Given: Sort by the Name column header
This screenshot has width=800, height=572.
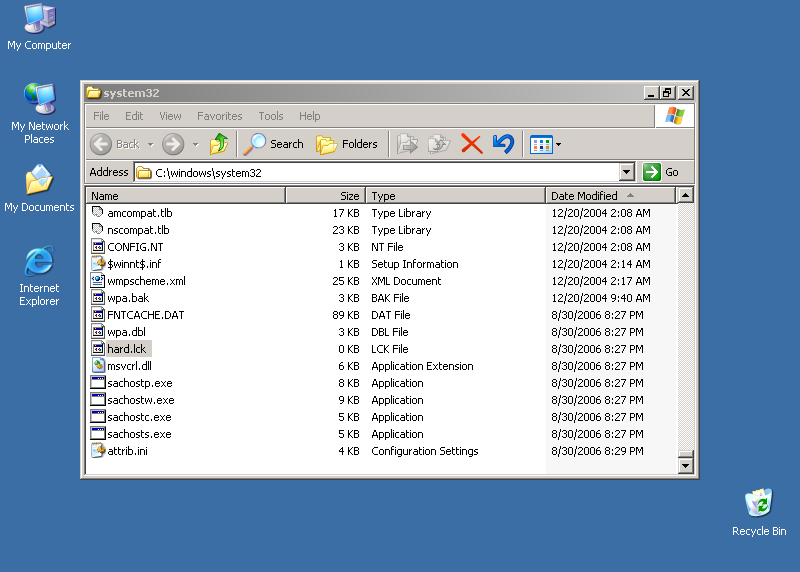Looking at the screenshot, I should tap(186, 196).
